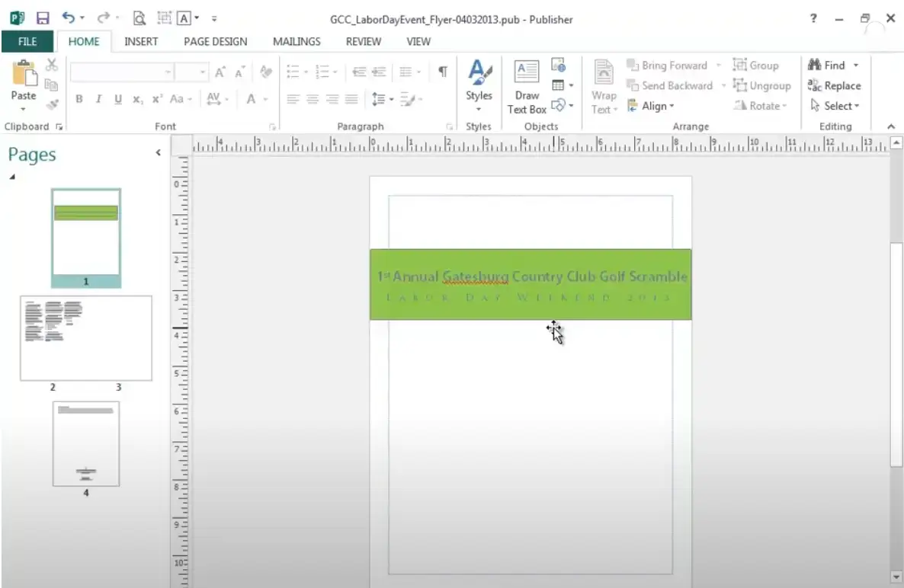Open the Select dropdown in Editing group
904x588 pixels.
coord(835,107)
